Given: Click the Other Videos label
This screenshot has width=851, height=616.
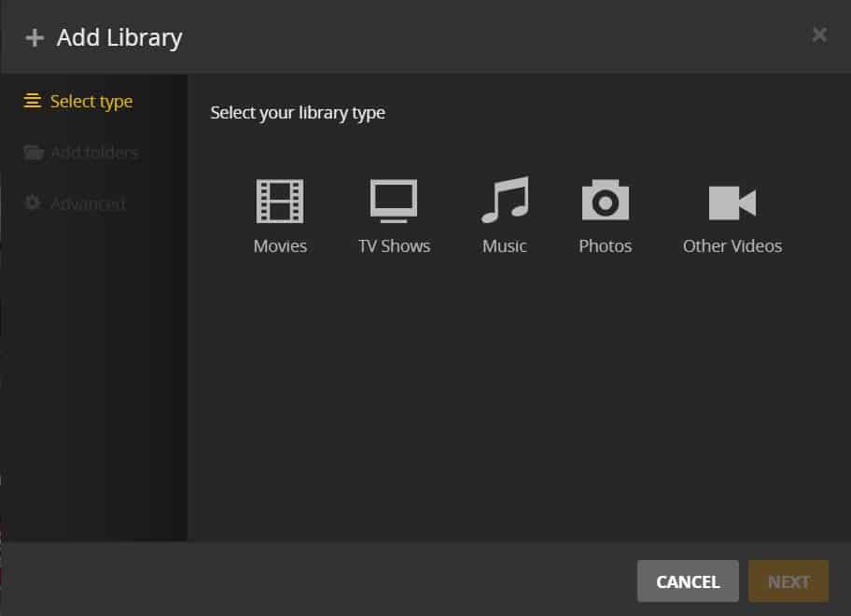Looking at the screenshot, I should tap(732, 246).
